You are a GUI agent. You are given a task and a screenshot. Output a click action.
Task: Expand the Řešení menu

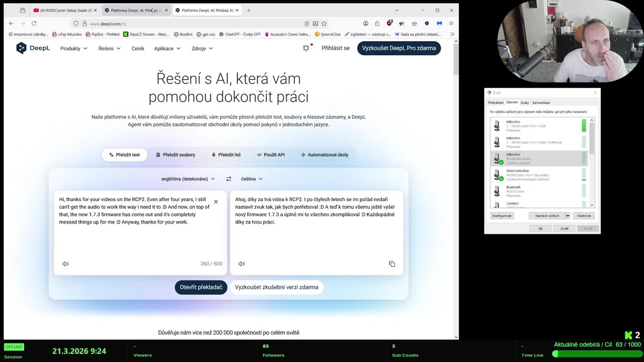pyautogui.click(x=110, y=49)
